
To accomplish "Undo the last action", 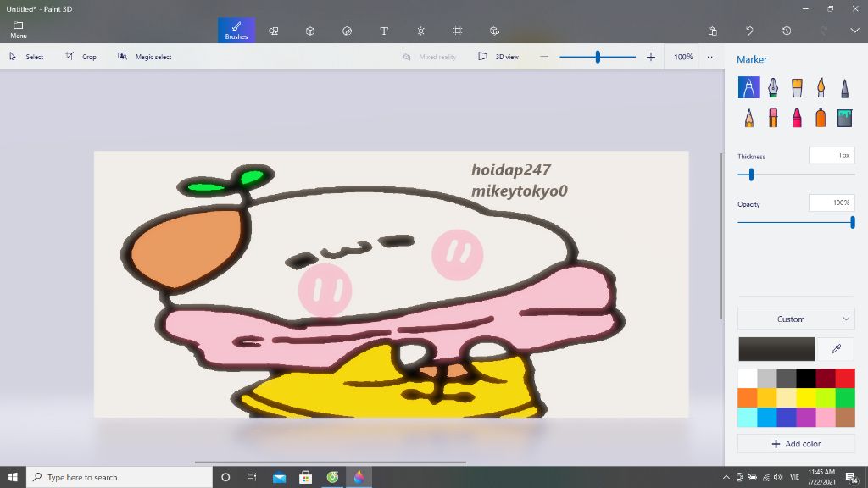I will click(x=749, y=31).
